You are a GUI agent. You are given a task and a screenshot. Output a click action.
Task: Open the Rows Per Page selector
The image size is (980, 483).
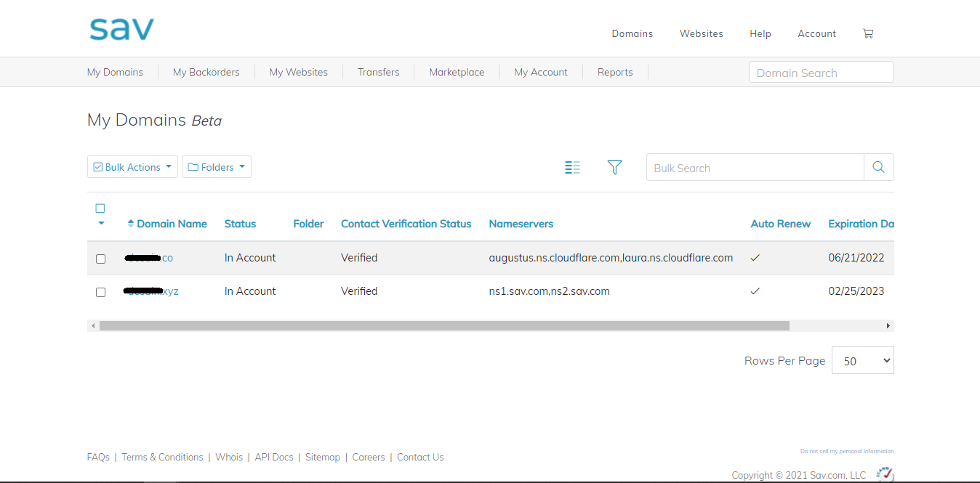(x=862, y=361)
